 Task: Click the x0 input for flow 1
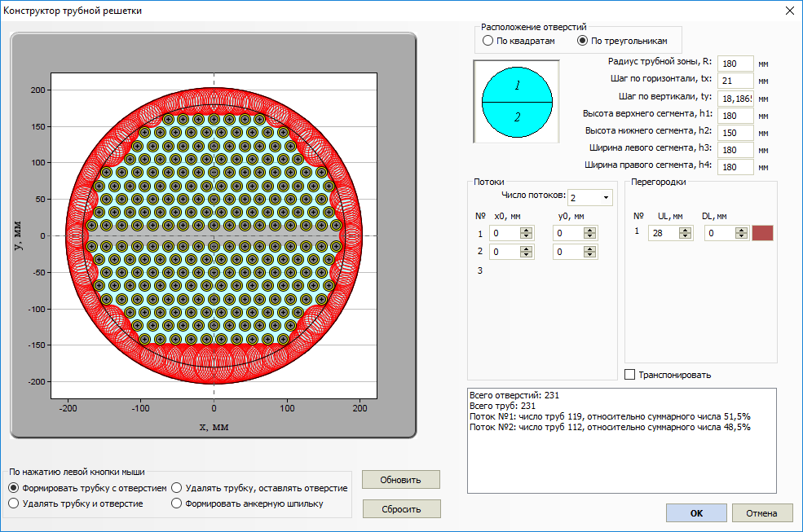[x=505, y=233]
